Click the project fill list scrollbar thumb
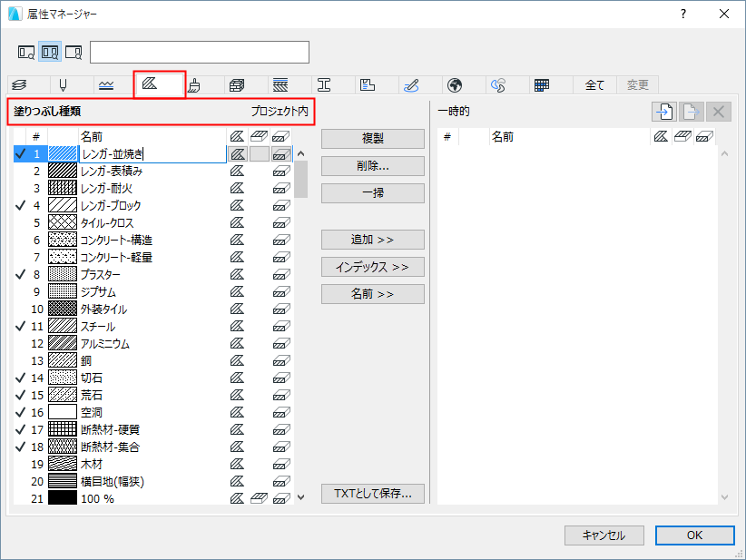The width and height of the screenshot is (746, 560). click(300, 179)
